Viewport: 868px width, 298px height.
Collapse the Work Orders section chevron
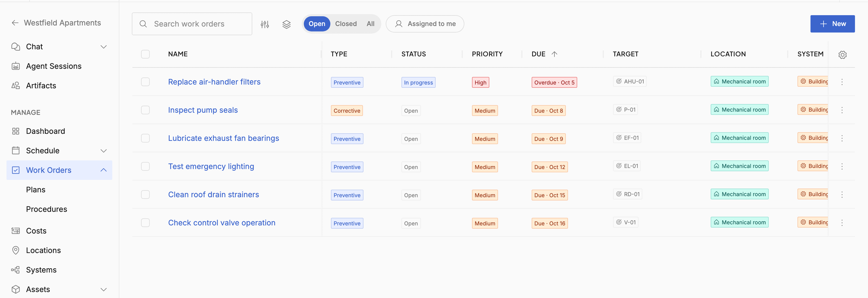[104, 170]
